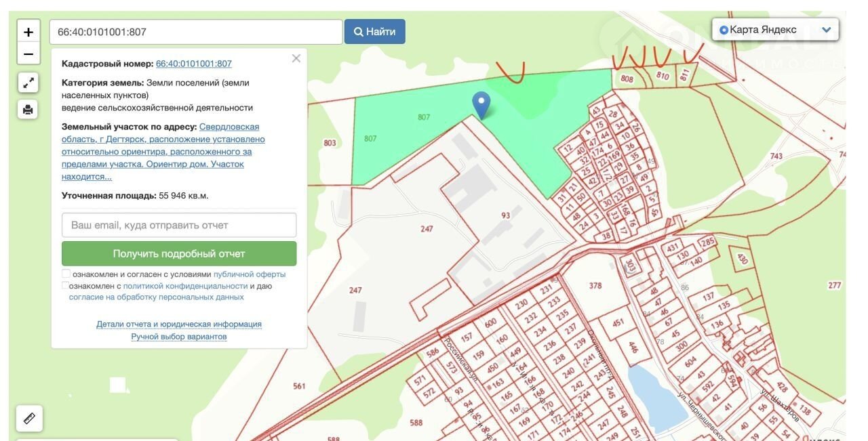The width and height of the screenshot is (868, 441).
Task: Activate the ruler measurement tool
Action: click(x=29, y=419)
